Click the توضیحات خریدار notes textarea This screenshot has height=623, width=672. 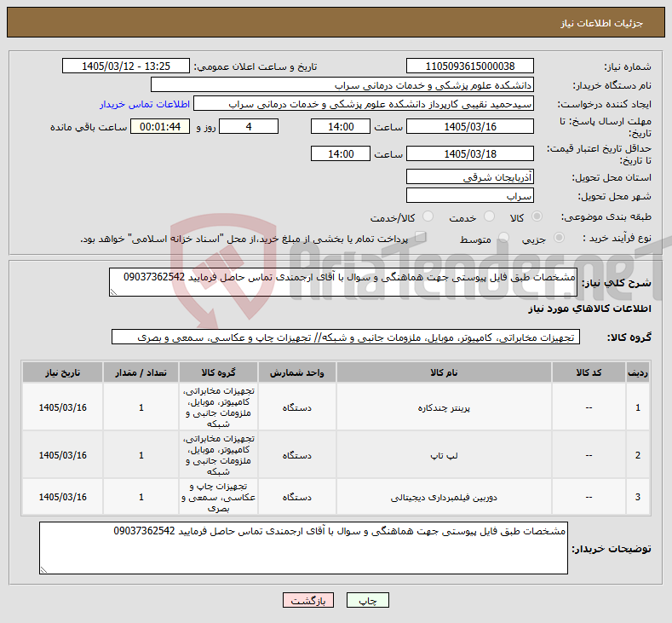coord(303,548)
